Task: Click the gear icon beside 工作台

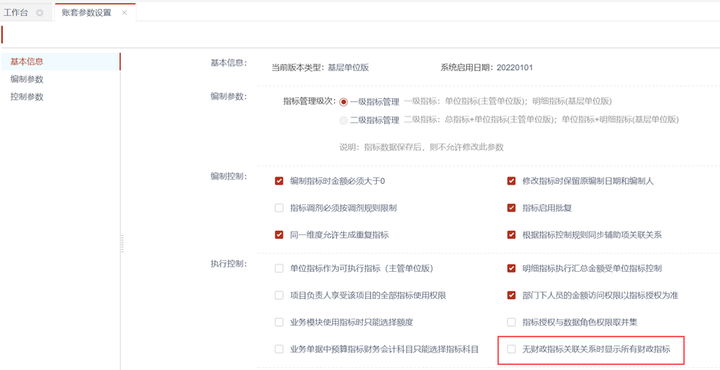Action: [x=40, y=13]
